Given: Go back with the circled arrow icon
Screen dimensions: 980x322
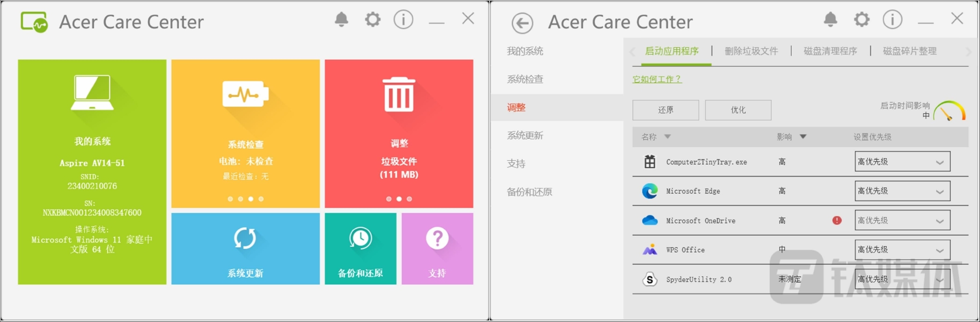Looking at the screenshot, I should coord(522,23).
